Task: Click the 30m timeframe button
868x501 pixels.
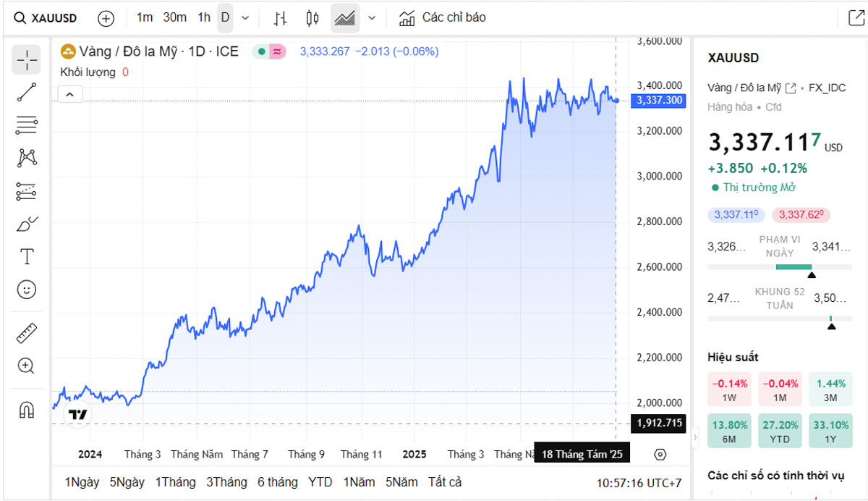Action: [x=174, y=18]
